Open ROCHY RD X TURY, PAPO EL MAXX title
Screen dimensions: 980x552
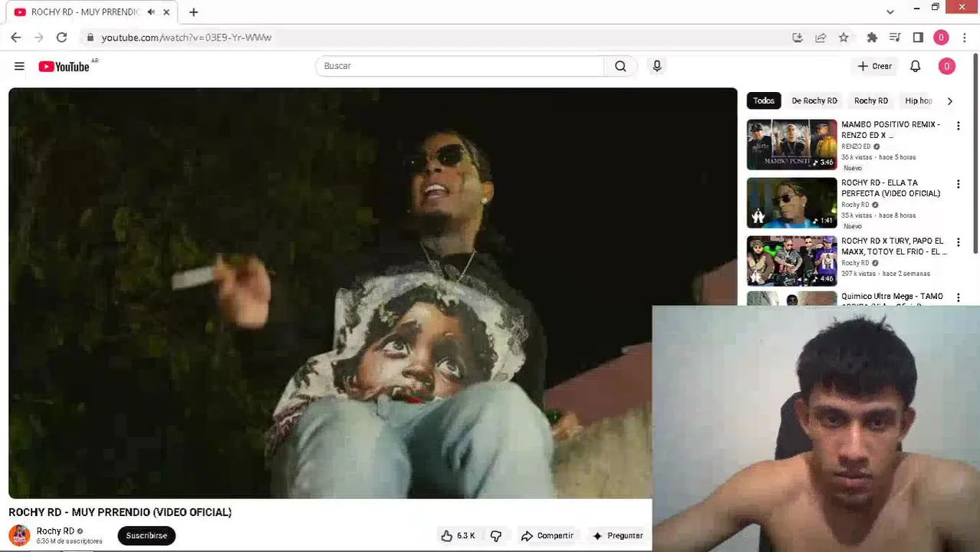click(893, 246)
